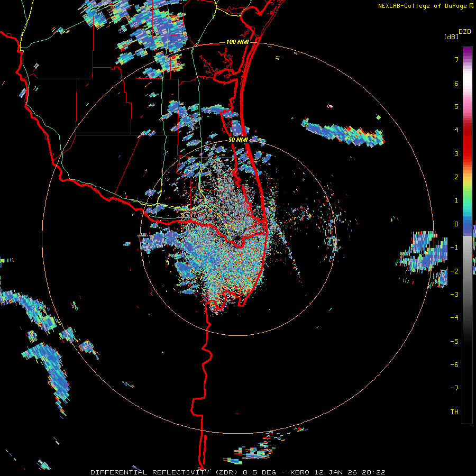476x476 pixels.
Task: Click the TH threshold label on the scale
Action: (x=454, y=411)
